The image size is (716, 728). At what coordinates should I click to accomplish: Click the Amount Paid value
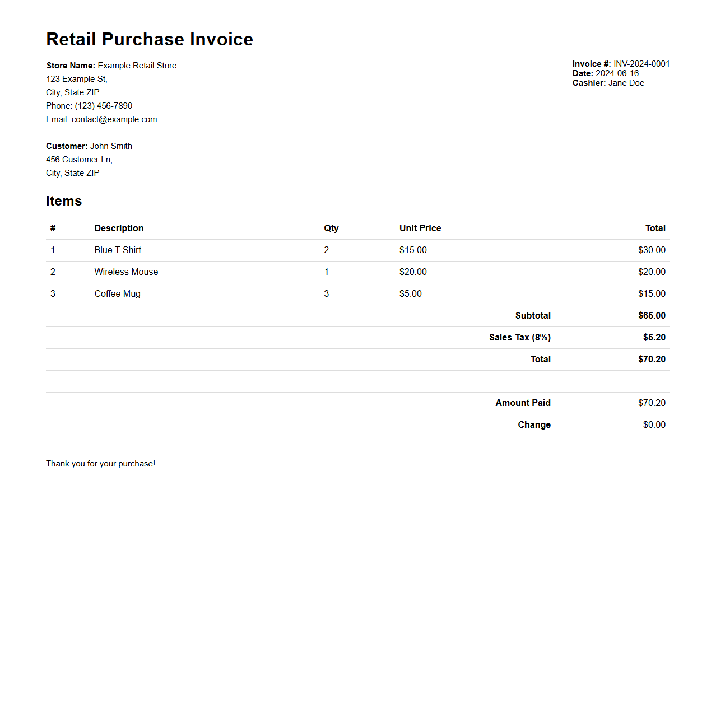coord(652,403)
